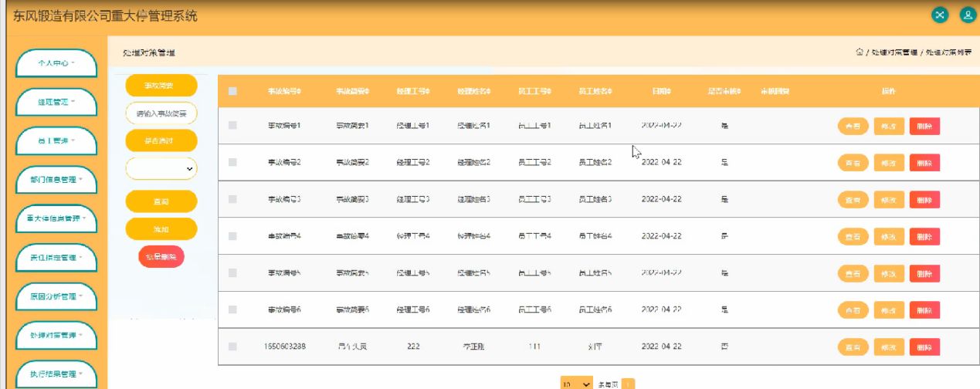Delete the 事故编号2 row
Viewport: 980px width, 389px height.
[924, 163]
